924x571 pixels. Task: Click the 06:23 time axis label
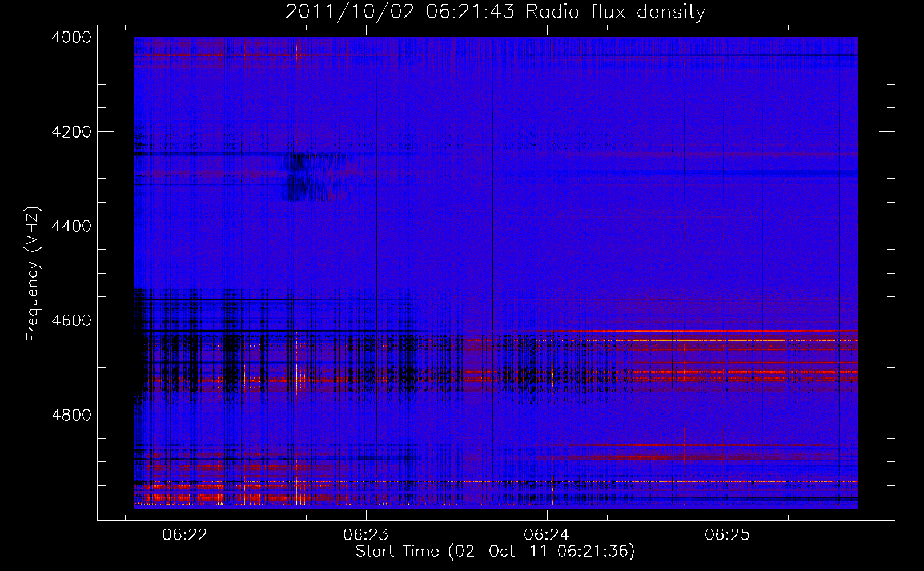tap(365, 535)
